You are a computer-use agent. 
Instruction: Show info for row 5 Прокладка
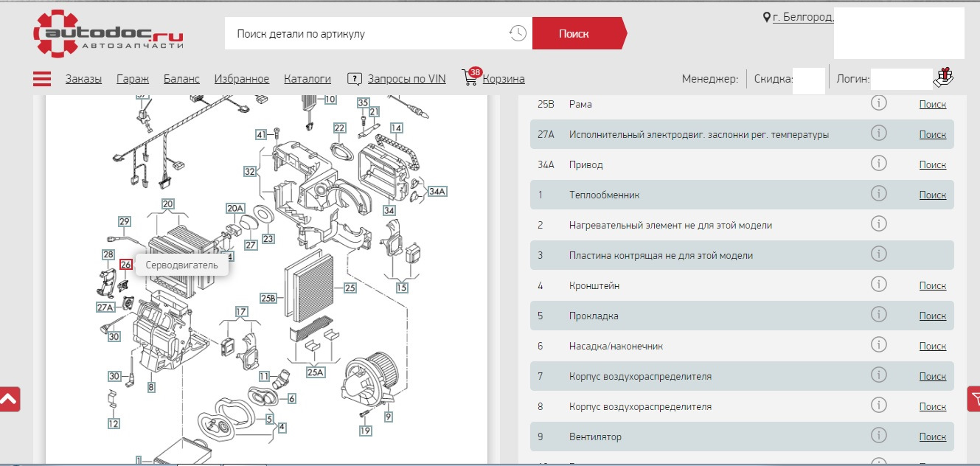tap(878, 315)
